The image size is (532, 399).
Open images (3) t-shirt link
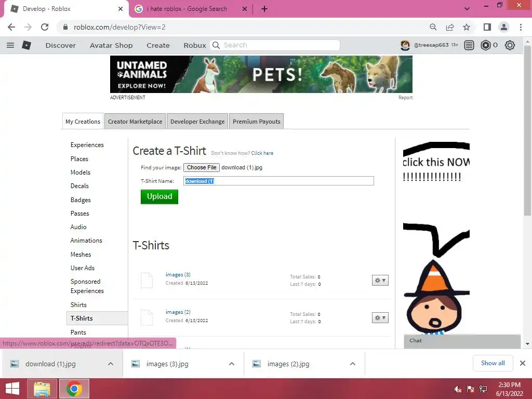pos(178,274)
